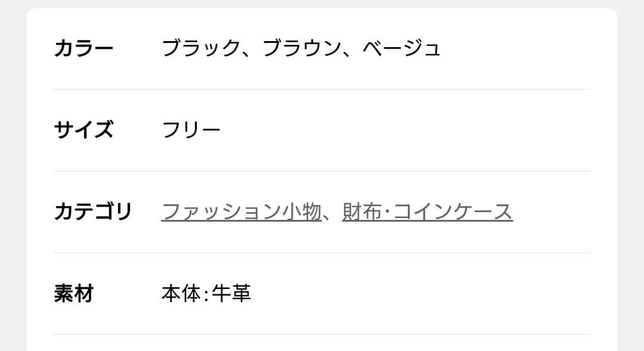Select the ベージュ color option
Viewport: 644px width, 351px height.
pyautogui.click(x=402, y=48)
